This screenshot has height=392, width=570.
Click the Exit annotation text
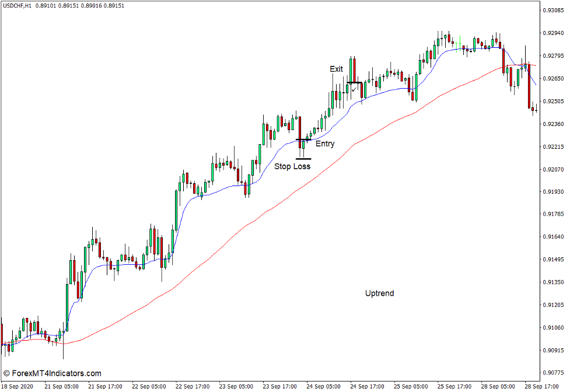(337, 70)
